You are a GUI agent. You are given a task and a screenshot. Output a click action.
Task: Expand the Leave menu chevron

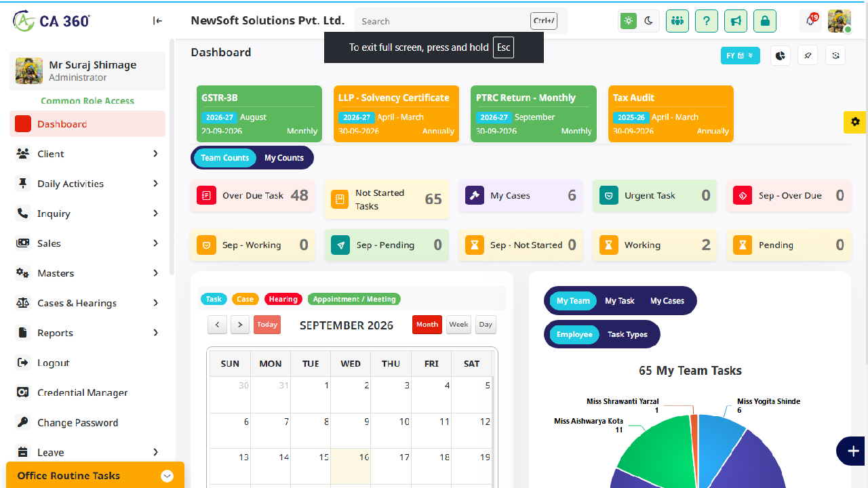click(x=155, y=452)
